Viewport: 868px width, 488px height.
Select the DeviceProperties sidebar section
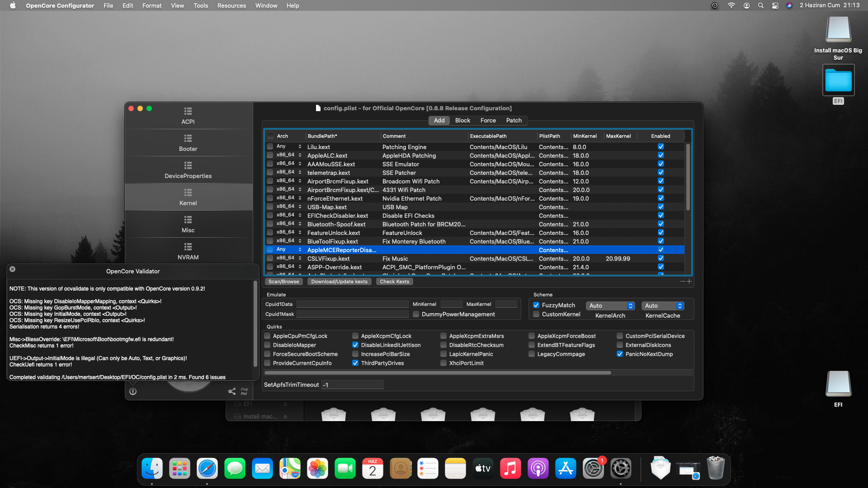pyautogui.click(x=188, y=170)
